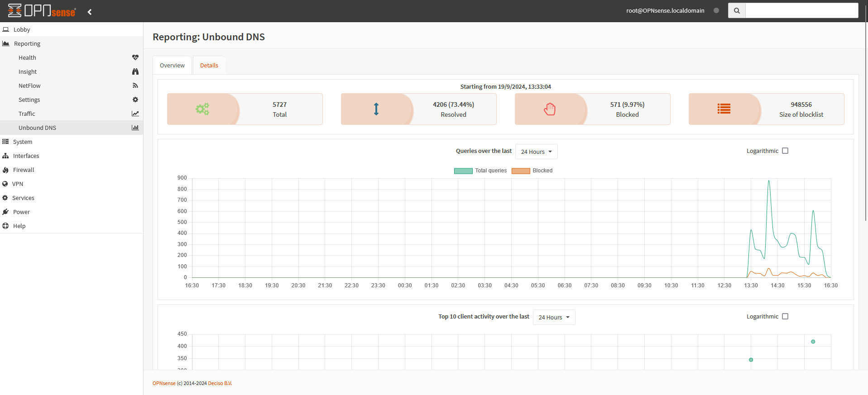Screen dimensions: 868x395
Task: Click the Starting from 19/9/2024 timestamp
Action: [505, 86]
